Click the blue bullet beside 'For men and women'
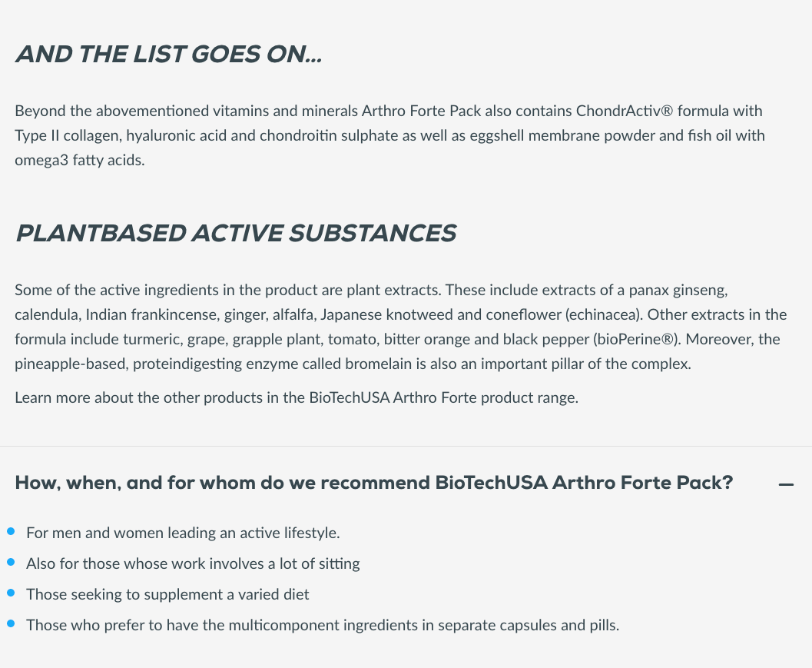Screen dimensions: 812x668 pos(11,532)
